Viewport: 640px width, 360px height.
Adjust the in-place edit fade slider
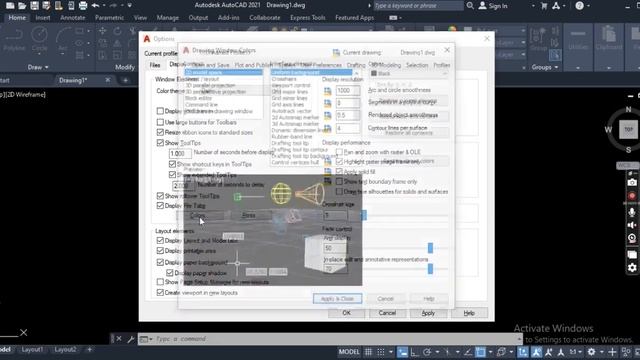point(430,269)
